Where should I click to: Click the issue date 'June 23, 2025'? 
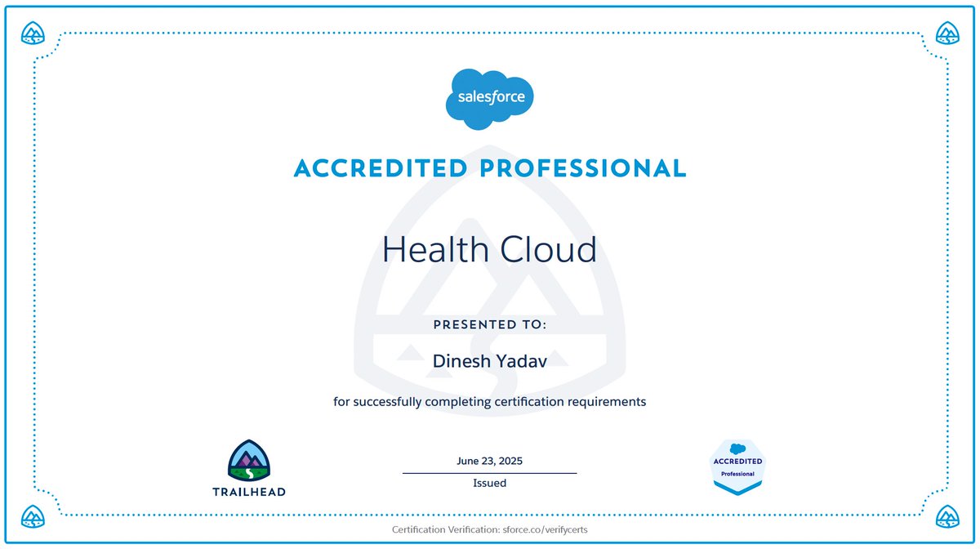pos(490,462)
